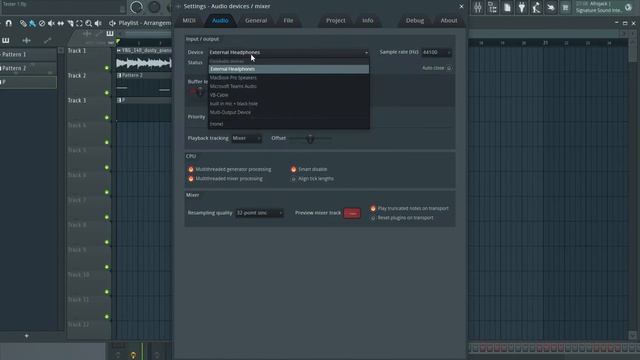This screenshot has width=640, height=360.
Task: Select the delete tool in playlist
Action: [x=42, y=23]
